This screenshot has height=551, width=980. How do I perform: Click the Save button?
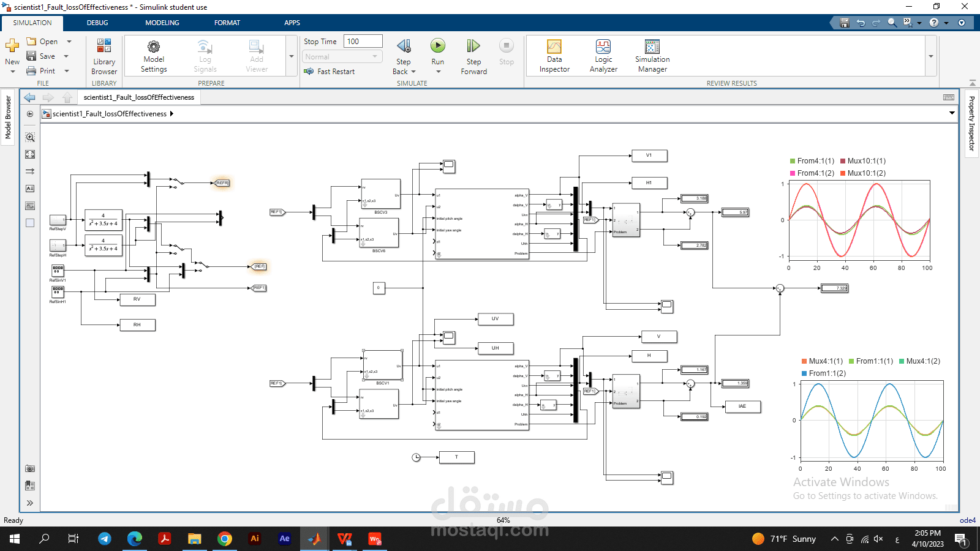41,56
